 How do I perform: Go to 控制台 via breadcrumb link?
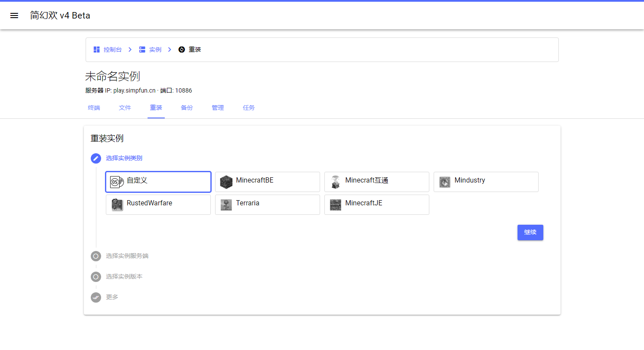click(112, 50)
